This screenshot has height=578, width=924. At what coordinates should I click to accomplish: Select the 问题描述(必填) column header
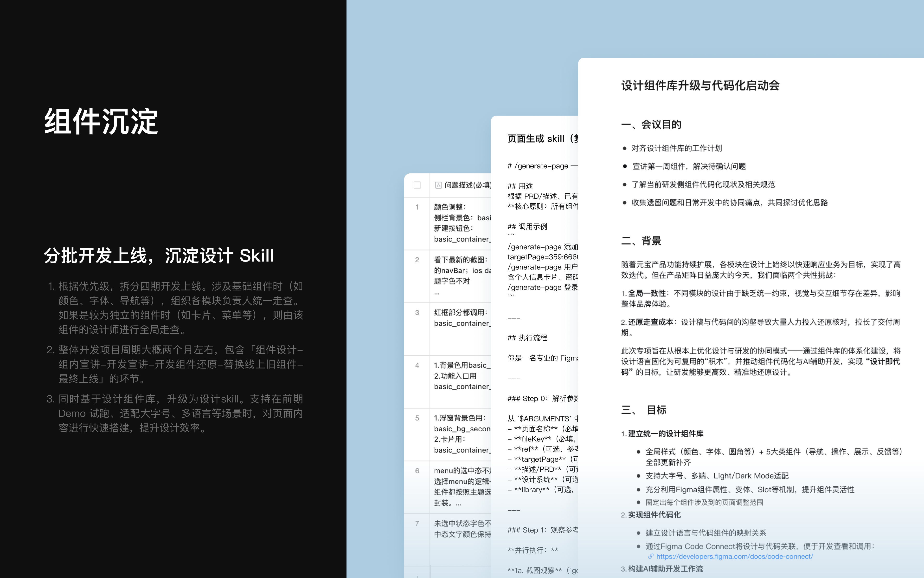(461, 185)
